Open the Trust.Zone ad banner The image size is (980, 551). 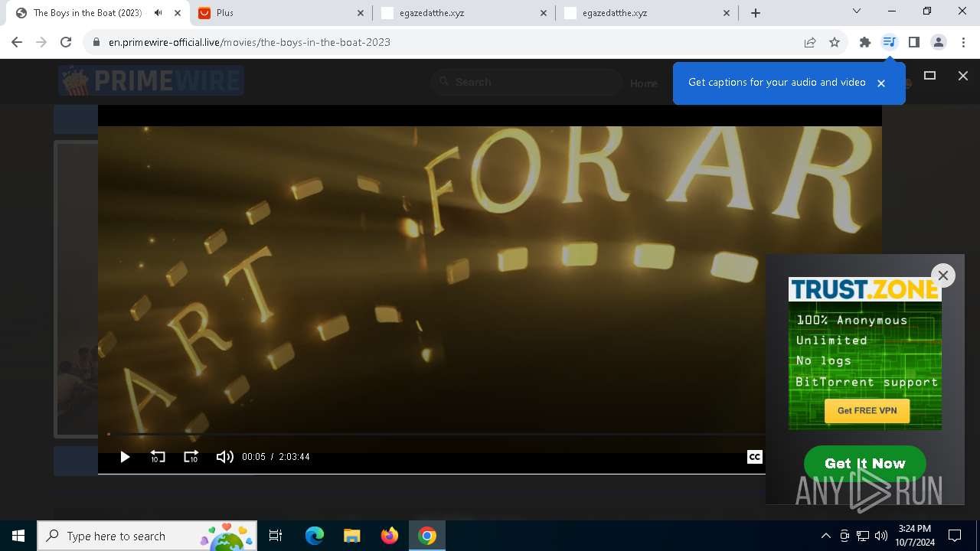click(x=865, y=353)
